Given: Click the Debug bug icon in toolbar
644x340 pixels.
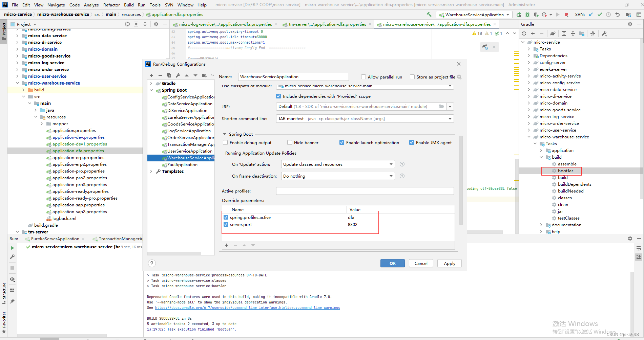Looking at the screenshot, I should (527, 15).
